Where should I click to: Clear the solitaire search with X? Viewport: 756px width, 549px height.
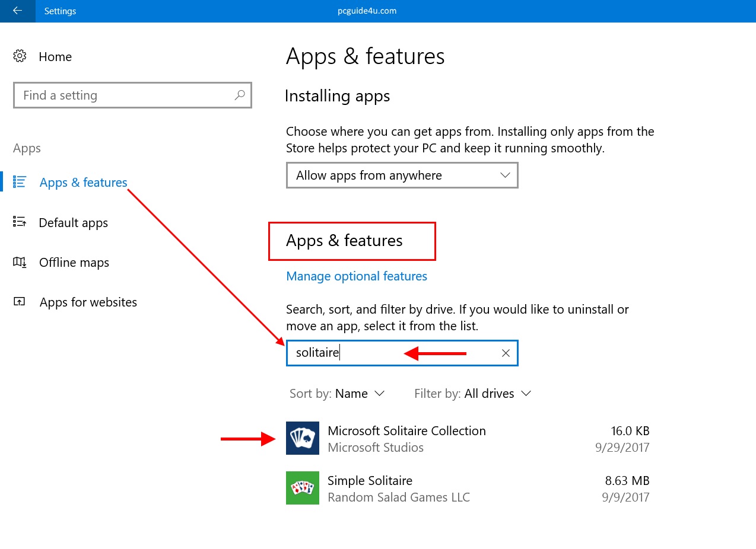tap(506, 353)
